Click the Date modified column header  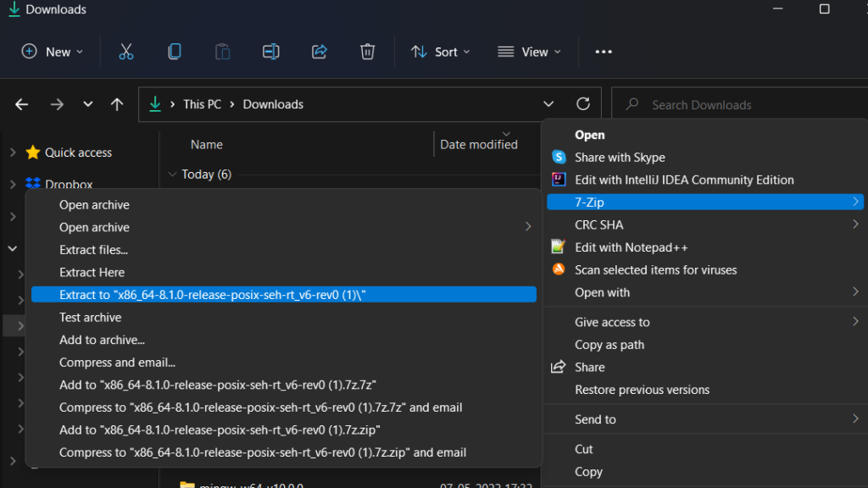(x=478, y=145)
